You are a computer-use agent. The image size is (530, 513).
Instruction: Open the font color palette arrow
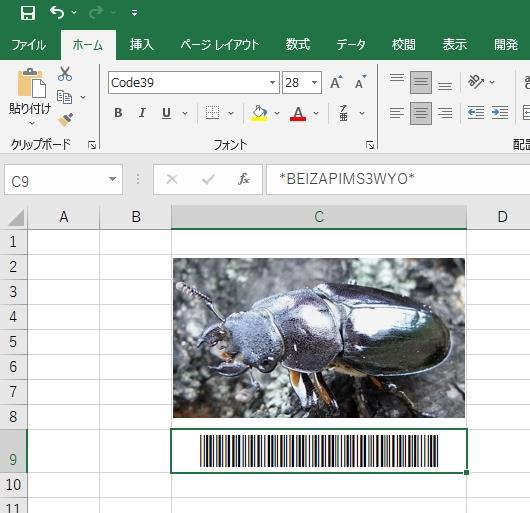click(316, 113)
